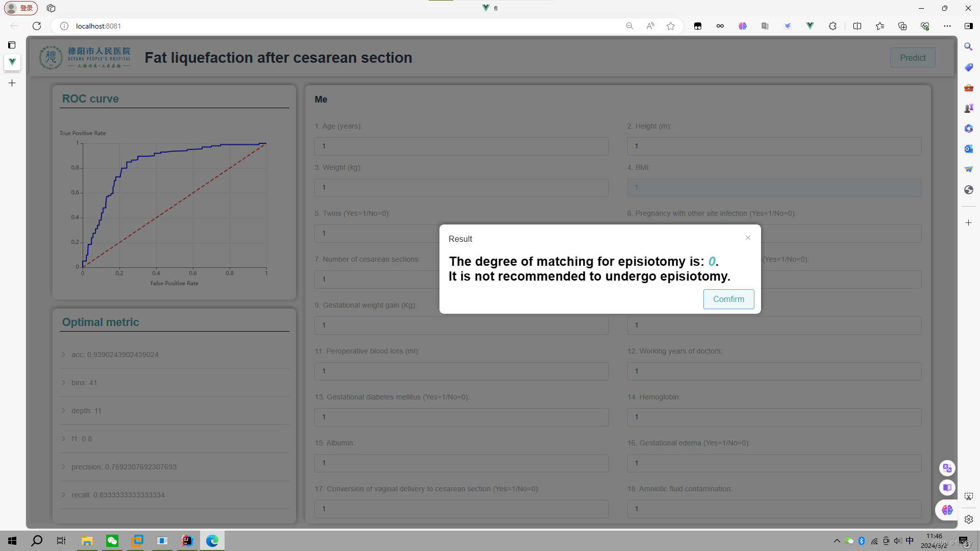Viewport: 980px width, 551px height.
Task: Click the browser refresh icon
Action: [37, 26]
